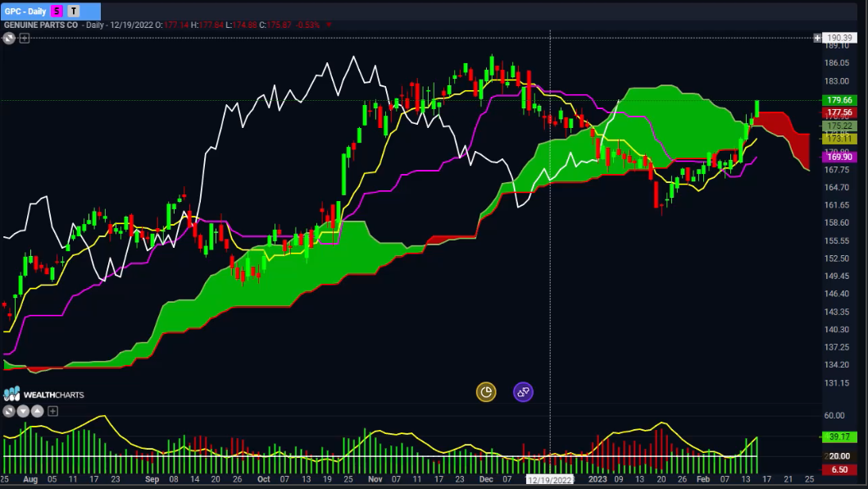This screenshot has height=489, width=868.
Task: Click the square plus icon atop price chart
Action: pos(25,39)
